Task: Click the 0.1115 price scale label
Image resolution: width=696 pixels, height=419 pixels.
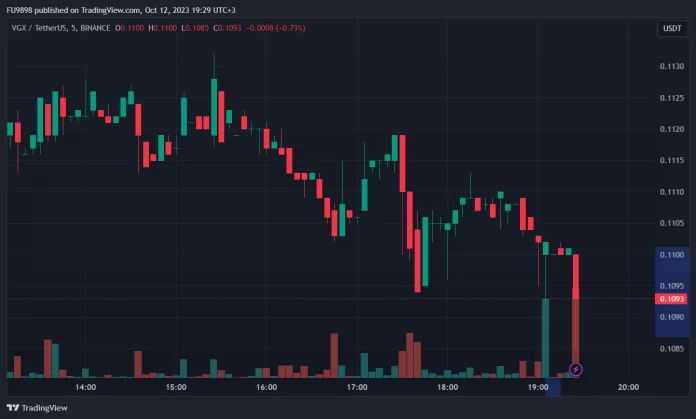Action: (672, 161)
